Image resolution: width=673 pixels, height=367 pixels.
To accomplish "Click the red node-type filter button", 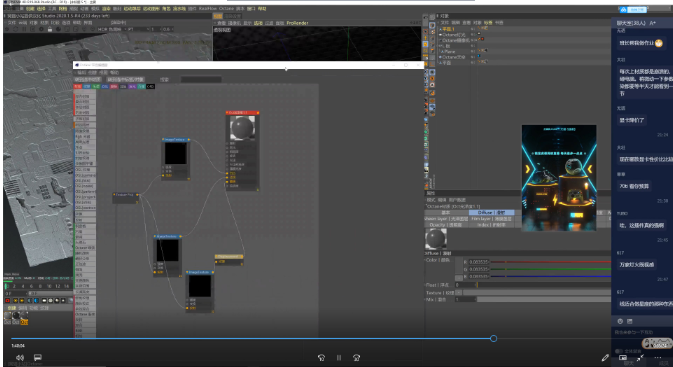I will [78, 86].
